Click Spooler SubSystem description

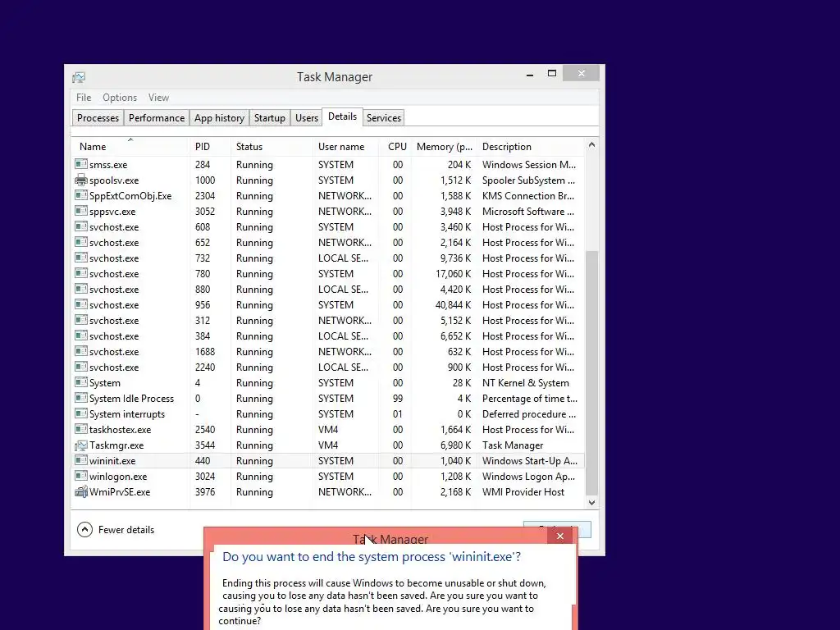point(528,180)
